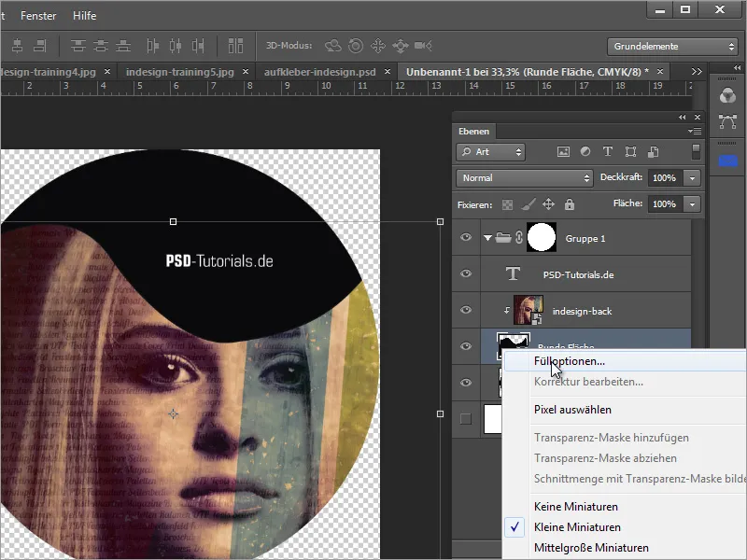This screenshot has height=560, width=747.
Task: Click the auto-align layers icon
Action: 235,46
